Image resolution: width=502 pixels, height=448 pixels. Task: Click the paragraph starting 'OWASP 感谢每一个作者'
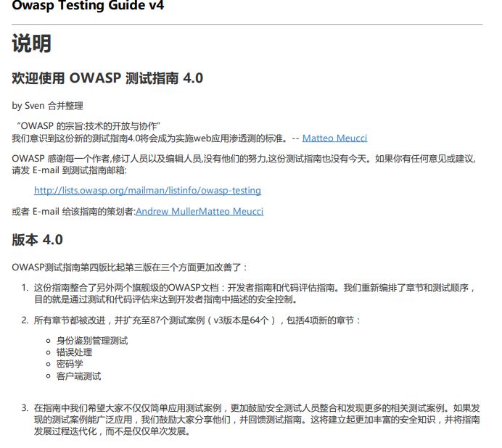(244, 165)
